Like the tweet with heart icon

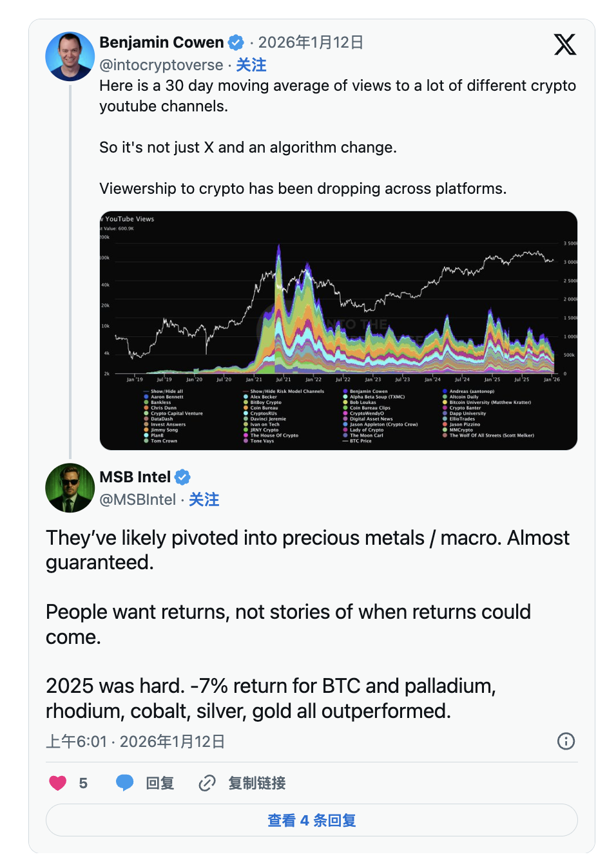58,783
